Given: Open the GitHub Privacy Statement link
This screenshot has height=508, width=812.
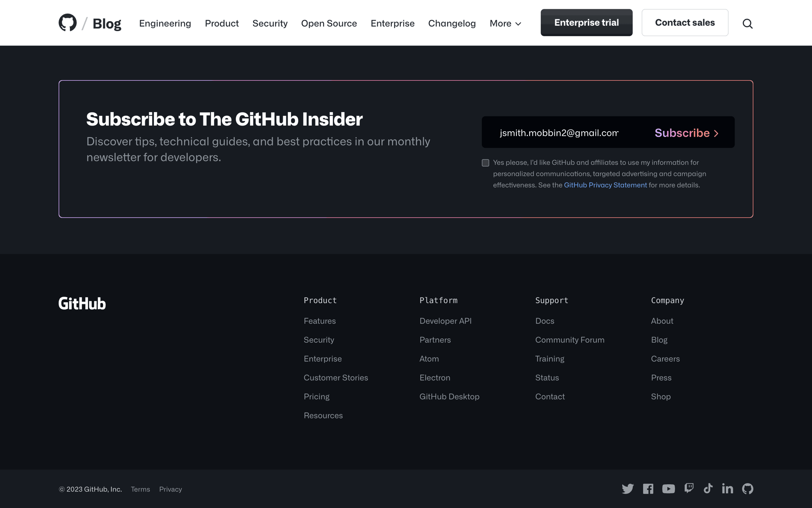Looking at the screenshot, I should [x=605, y=185].
